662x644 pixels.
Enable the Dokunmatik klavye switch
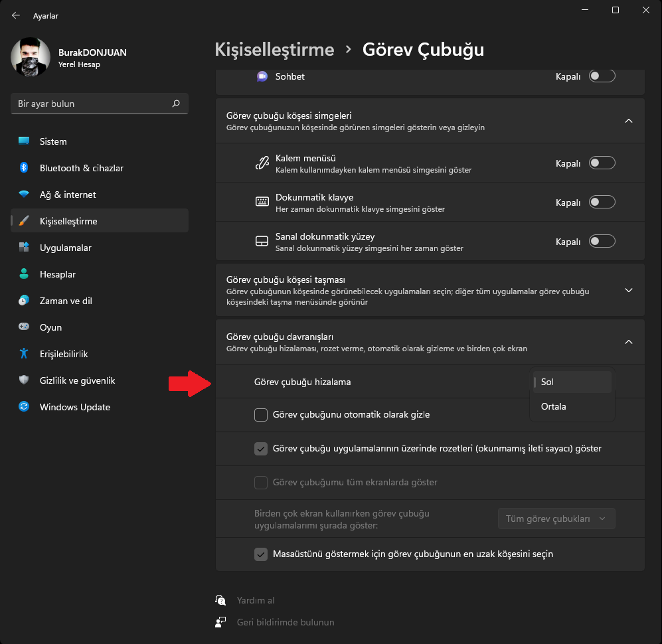[x=602, y=202]
